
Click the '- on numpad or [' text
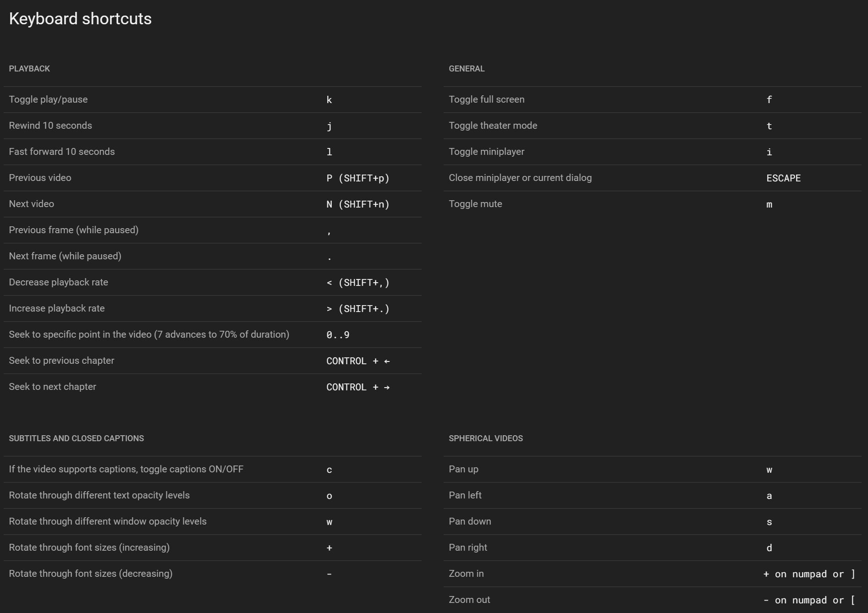pos(809,600)
